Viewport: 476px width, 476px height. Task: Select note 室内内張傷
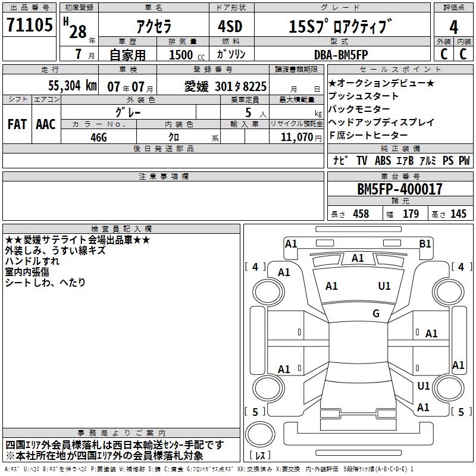tap(27, 272)
